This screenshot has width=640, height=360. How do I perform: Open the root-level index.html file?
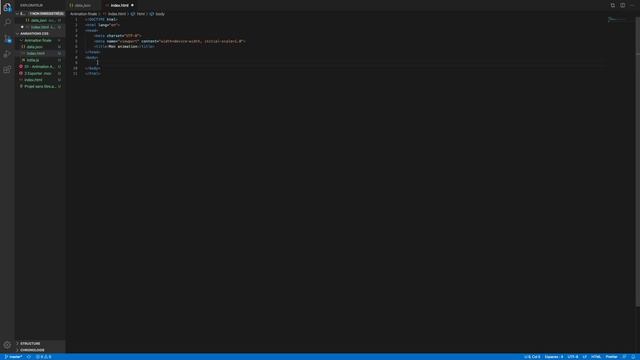click(40, 80)
